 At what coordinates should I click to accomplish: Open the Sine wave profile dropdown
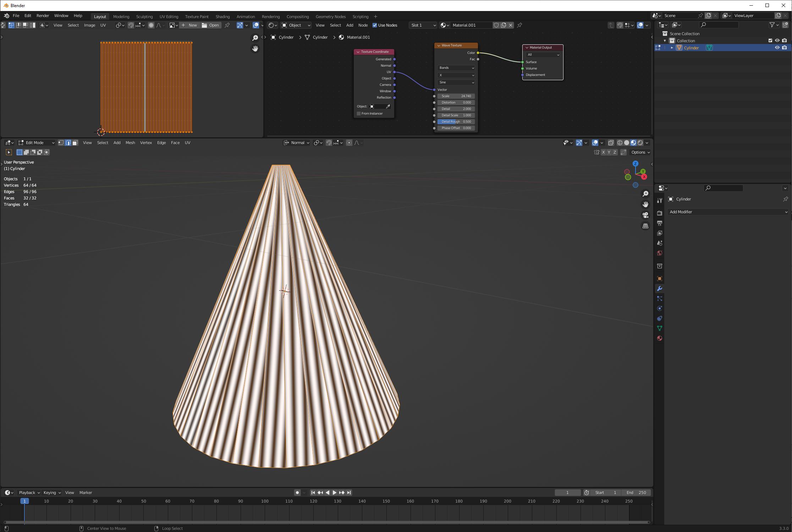coord(456,82)
